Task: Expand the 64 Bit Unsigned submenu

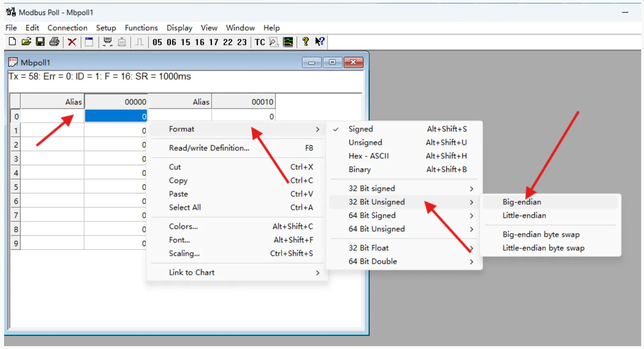Action: 404,229
